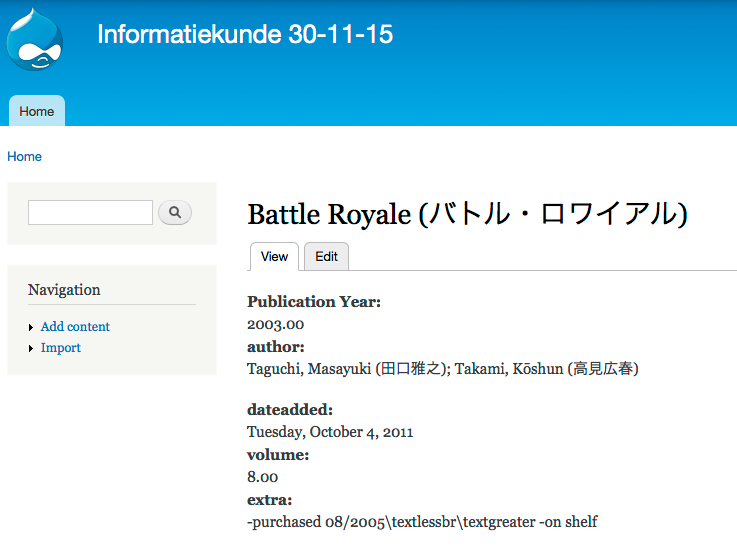Click the Tuesday, October 4, 2011 date
737x559 pixels.
pos(330,432)
